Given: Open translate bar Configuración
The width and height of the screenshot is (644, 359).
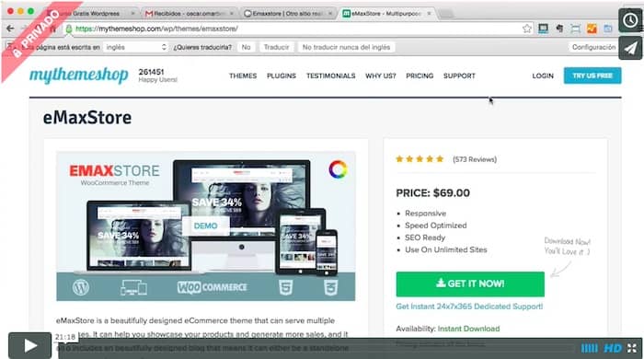Looking at the screenshot, I should point(593,47).
